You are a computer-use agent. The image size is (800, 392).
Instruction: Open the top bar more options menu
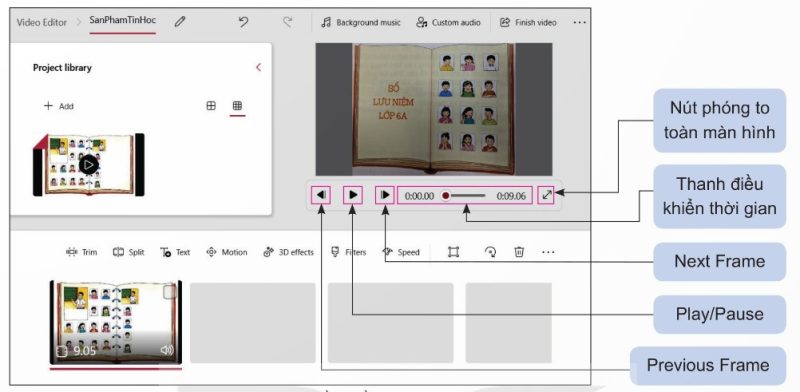point(580,22)
